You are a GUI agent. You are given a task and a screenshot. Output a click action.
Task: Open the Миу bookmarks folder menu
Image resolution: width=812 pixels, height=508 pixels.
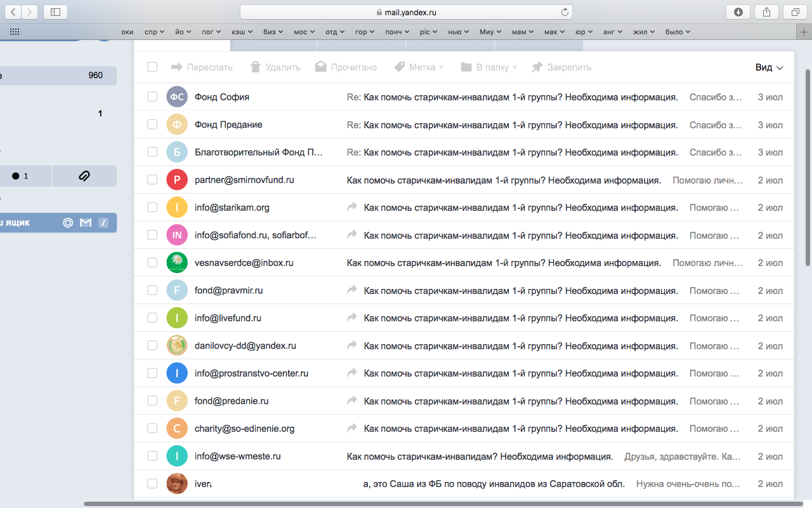pos(490,32)
